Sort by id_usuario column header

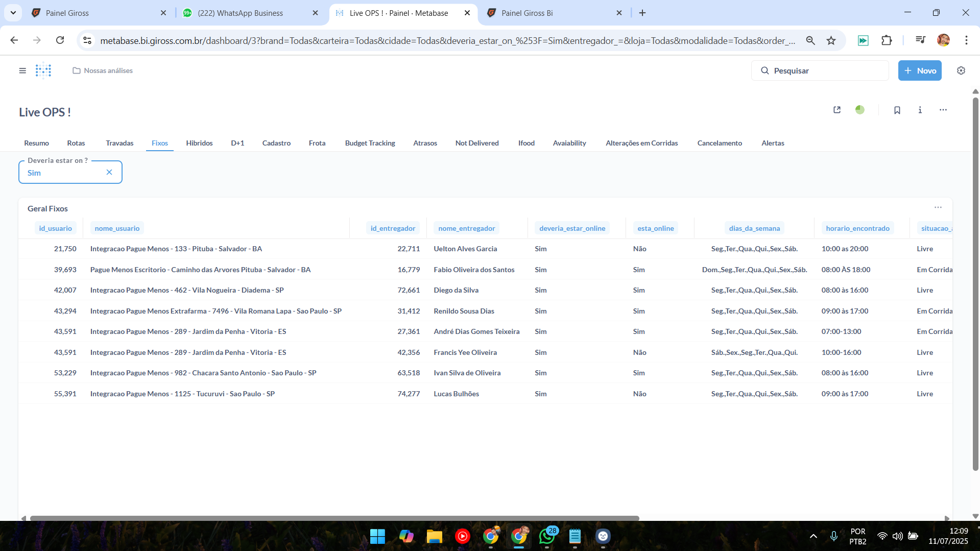[x=56, y=228]
